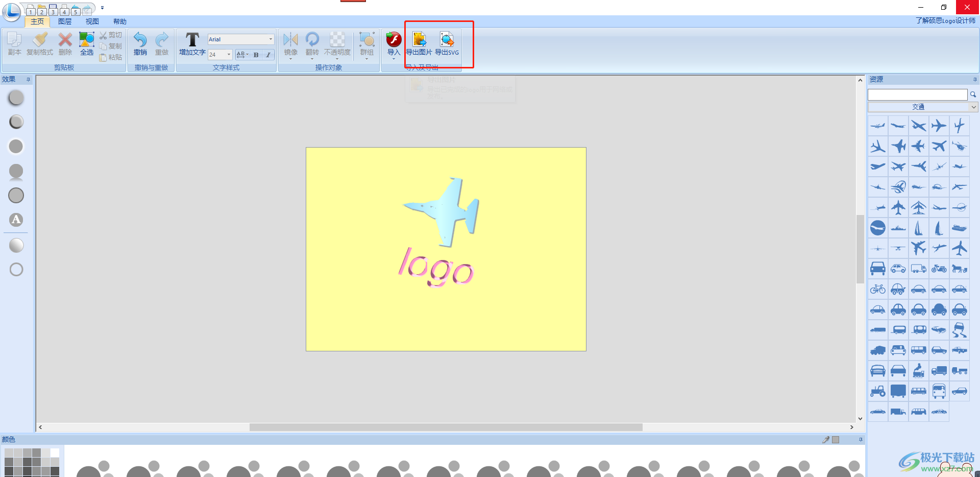Click the hollow outline circle effect
The width and height of the screenshot is (980, 477).
(16, 270)
